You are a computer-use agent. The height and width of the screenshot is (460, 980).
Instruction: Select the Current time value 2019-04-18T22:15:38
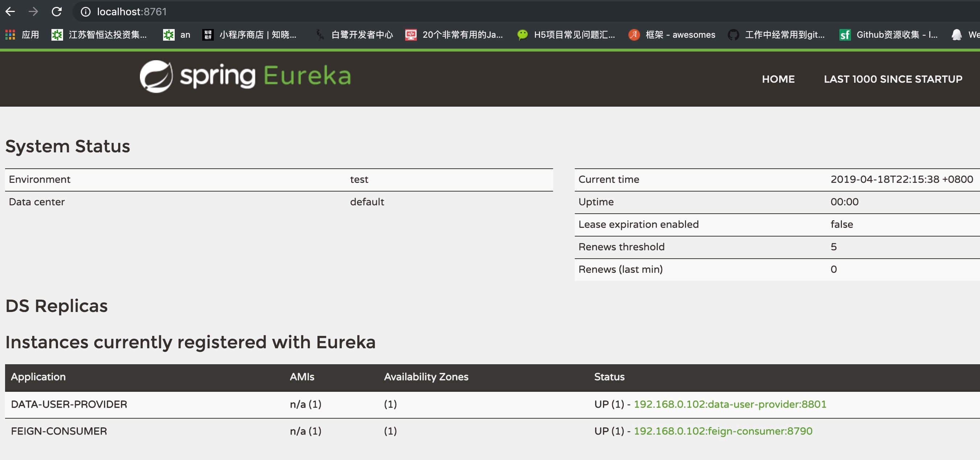pos(902,179)
